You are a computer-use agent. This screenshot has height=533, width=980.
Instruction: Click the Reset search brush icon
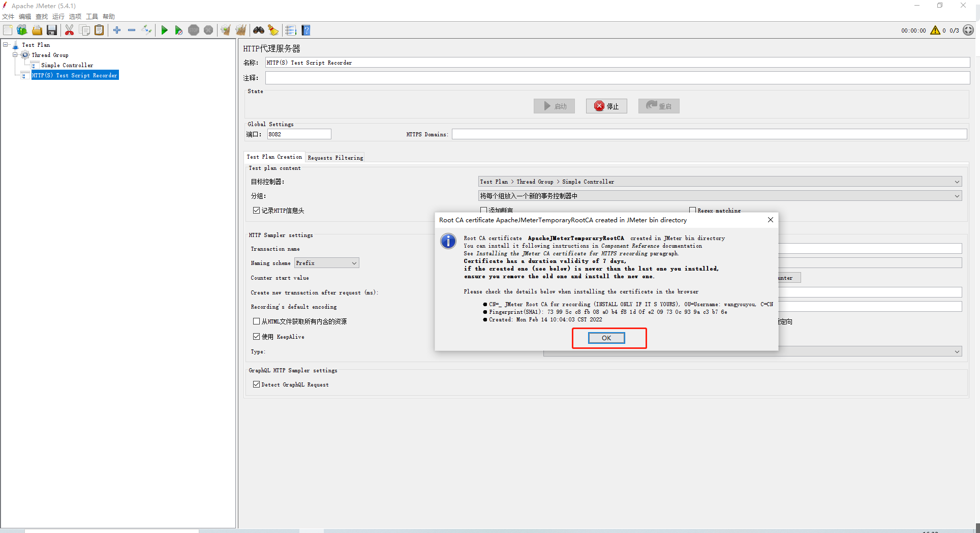(273, 31)
